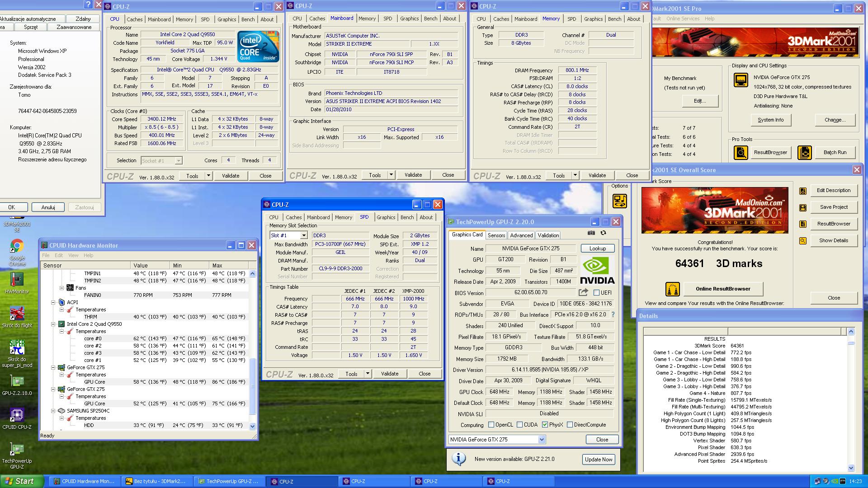Open the View menu in Hardware Monitor
This screenshot has height=488, width=868.
click(x=73, y=255)
